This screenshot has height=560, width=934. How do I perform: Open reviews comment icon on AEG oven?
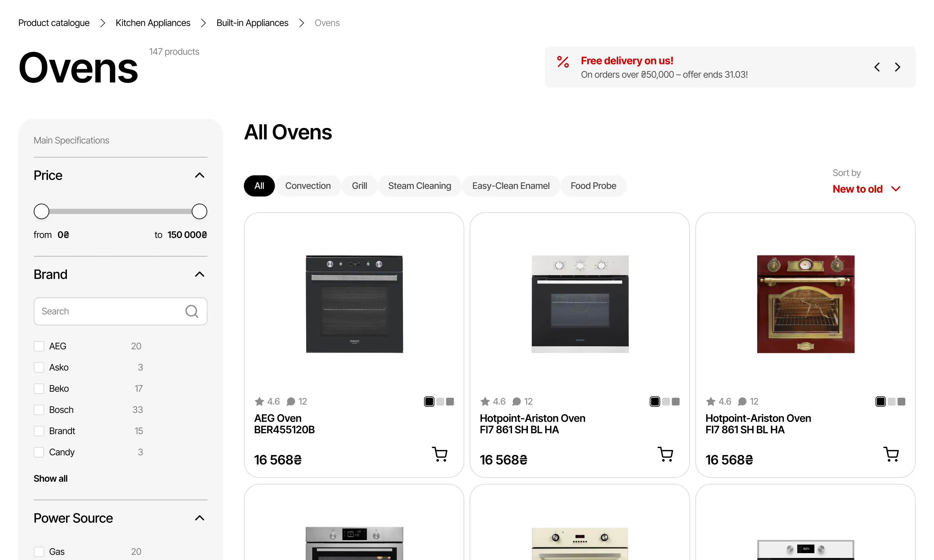(291, 402)
